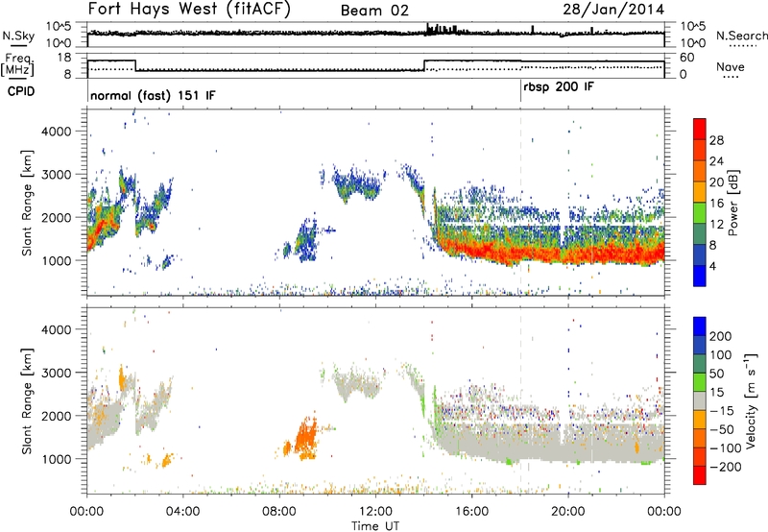Click the "CPID" row label
This screenshot has height=532, width=768.
(21, 91)
